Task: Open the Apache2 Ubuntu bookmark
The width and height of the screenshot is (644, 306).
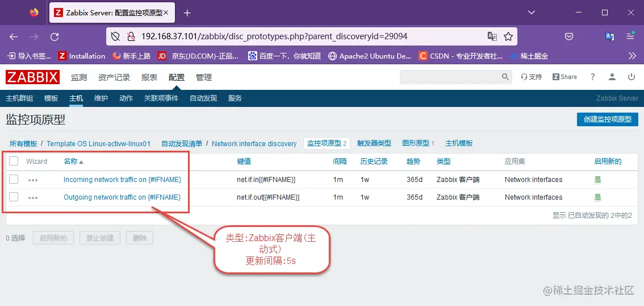Action: 370,56
